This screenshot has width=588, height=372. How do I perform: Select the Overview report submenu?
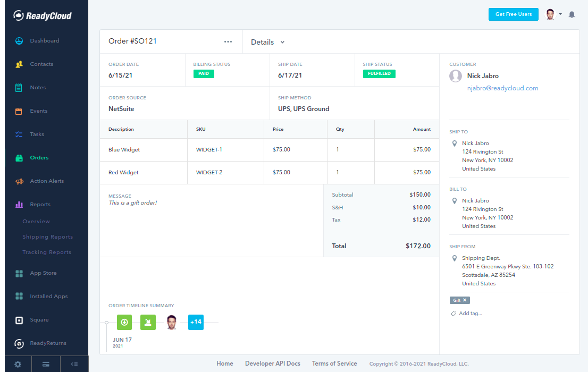point(36,221)
